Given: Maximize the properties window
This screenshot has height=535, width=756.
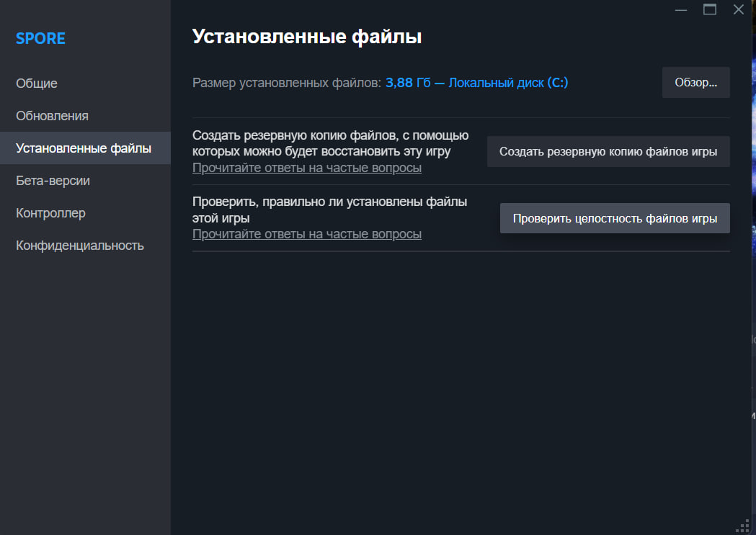Looking at the screenshot, I should pos(710,9).
